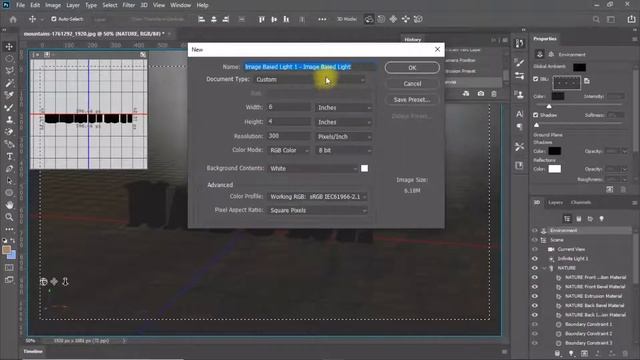Open the Share icon at top right
This screenshot has width=640, height=360.
(x=631, y=19)
